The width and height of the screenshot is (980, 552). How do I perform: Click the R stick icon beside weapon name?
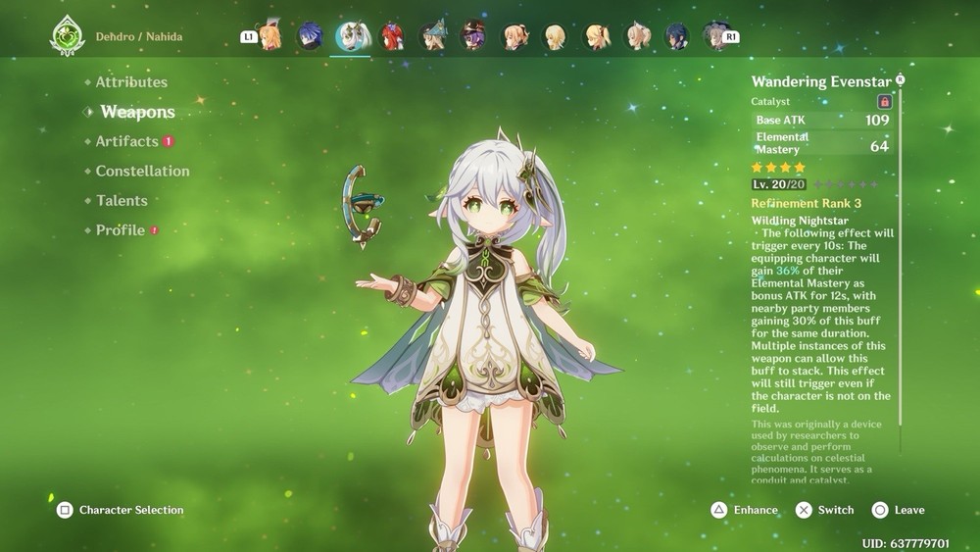(900, 78)
